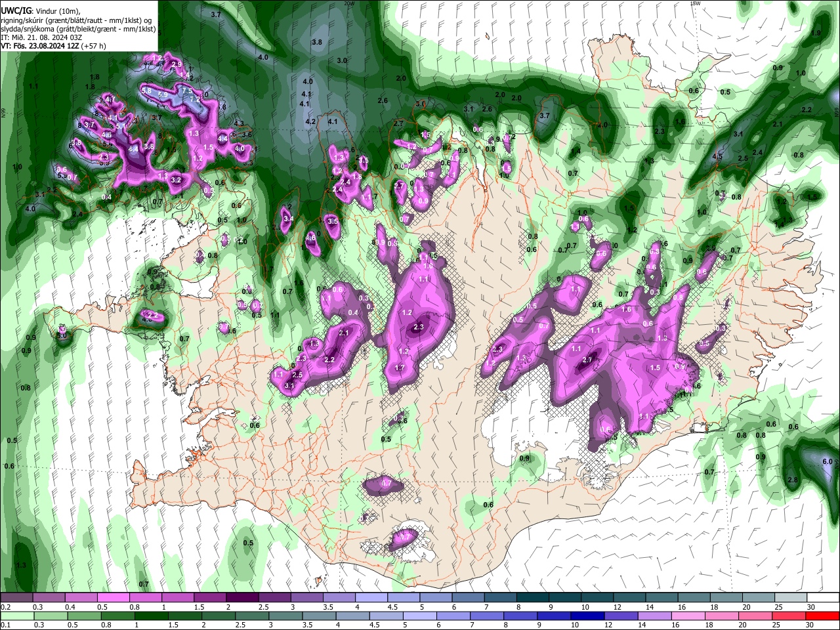
Task: Pick the pale periwinkle 4 mm snow swatch
Action: coord(371,598)
